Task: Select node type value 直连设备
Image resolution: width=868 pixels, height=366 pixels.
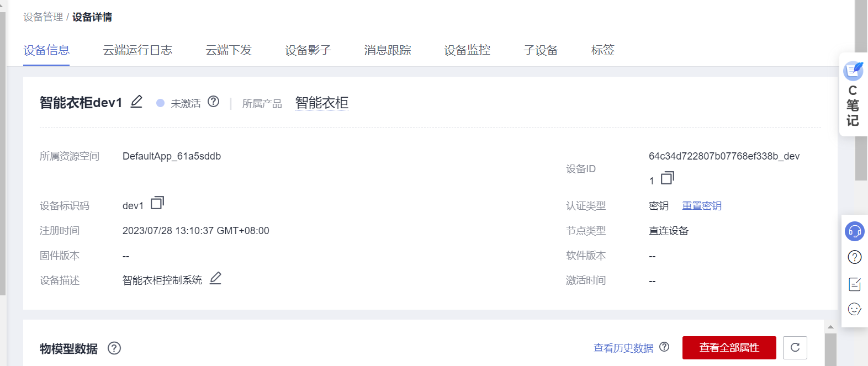Action: pos(669,231)
